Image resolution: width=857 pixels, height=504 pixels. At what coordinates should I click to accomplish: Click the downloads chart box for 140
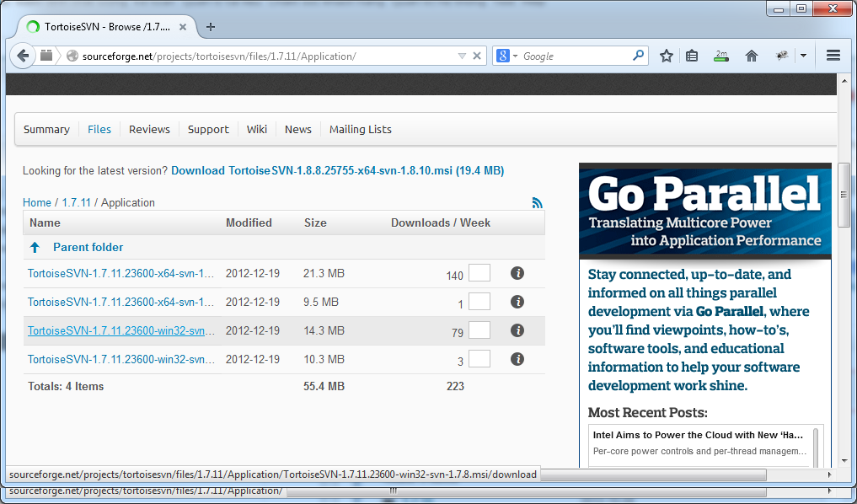click(x=479, y=273)
